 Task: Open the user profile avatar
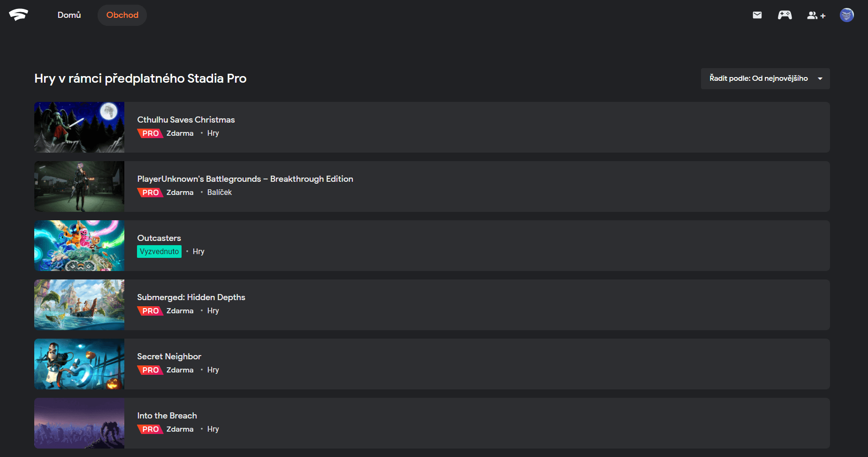(846, 15)
